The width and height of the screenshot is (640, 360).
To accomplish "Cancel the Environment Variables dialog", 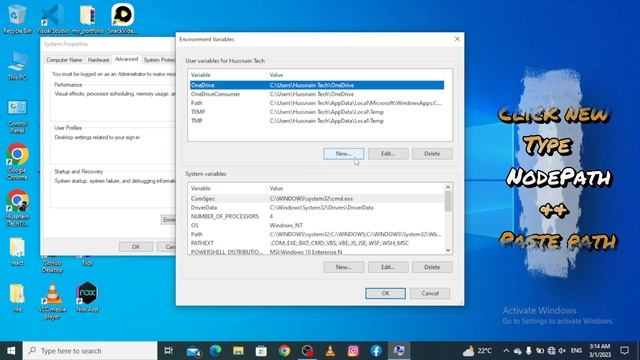I will 430,293.
